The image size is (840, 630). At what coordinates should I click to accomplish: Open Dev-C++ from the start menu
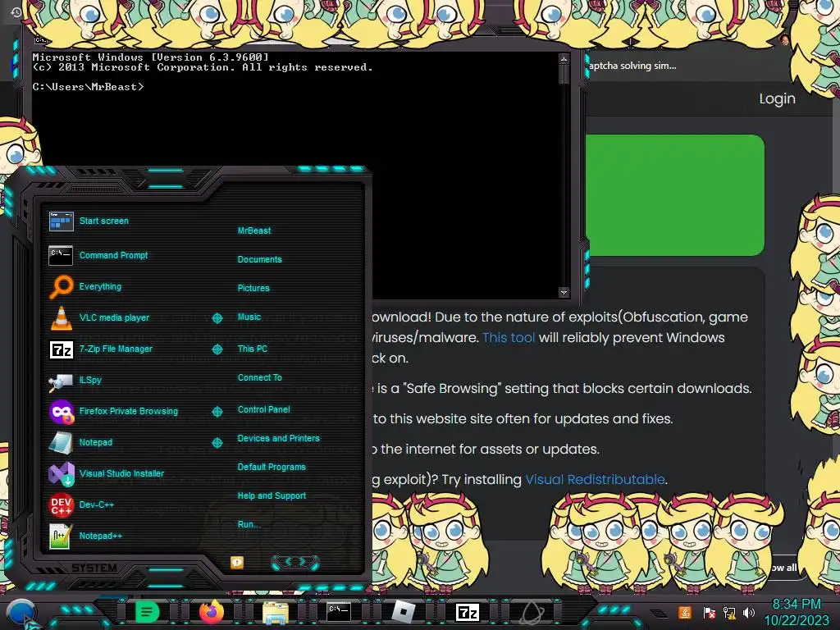[x=81, y=504]
